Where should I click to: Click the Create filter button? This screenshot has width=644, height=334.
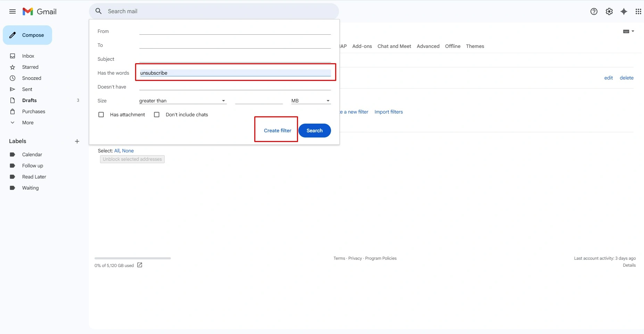(278, 131)
